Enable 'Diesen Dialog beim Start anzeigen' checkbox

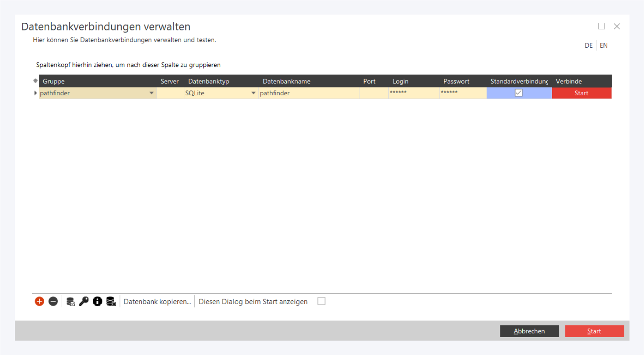pyautogui.click(x=321, y=301)
